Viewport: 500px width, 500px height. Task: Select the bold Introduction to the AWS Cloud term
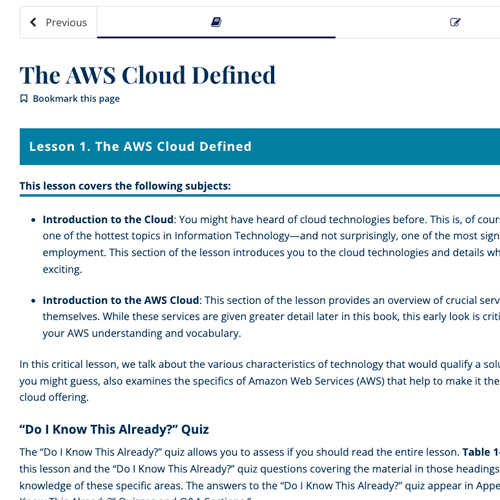(x=121, y=300)
